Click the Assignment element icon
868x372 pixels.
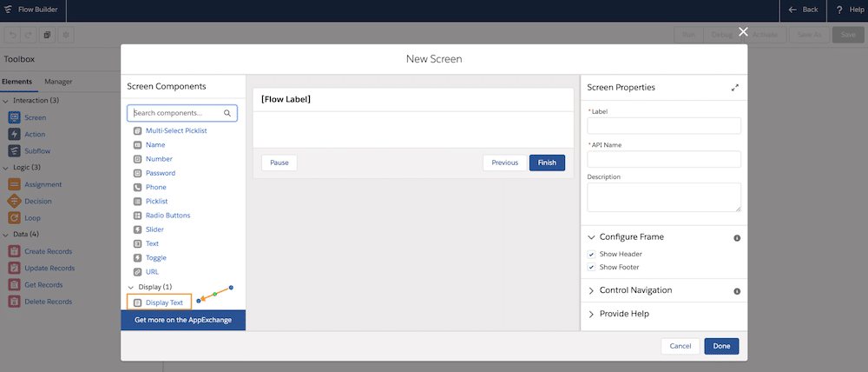tap(15, 184)
